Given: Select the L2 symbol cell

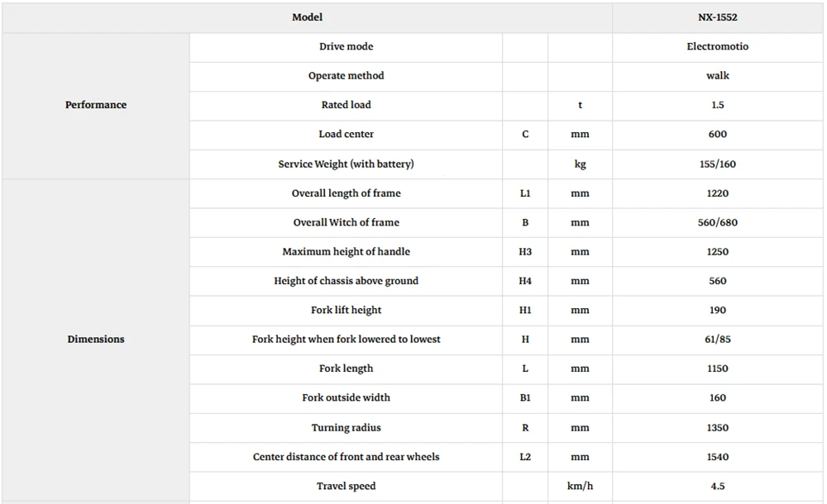Looking at the screenshot, I should click(x=525, y=457).
